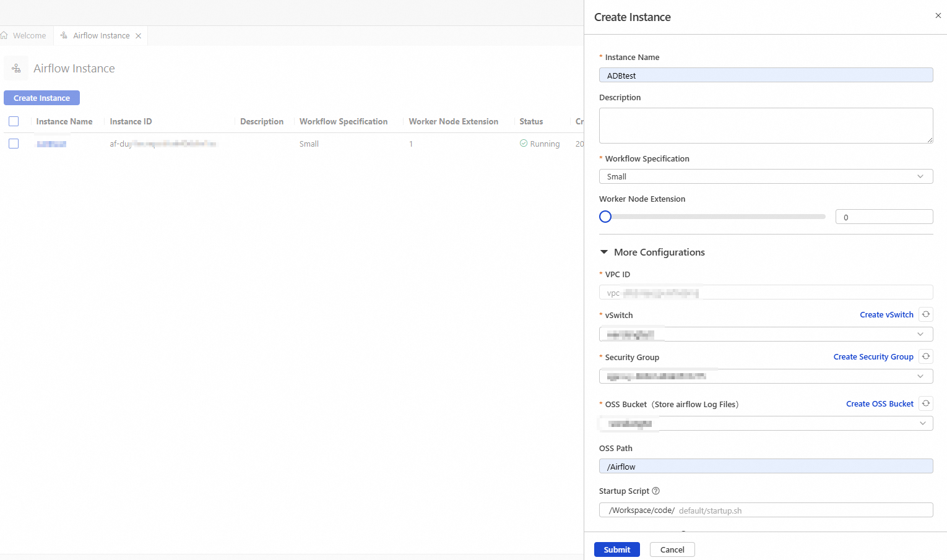Click the refresh icon next to Create vSwitch

coord(925,314)
